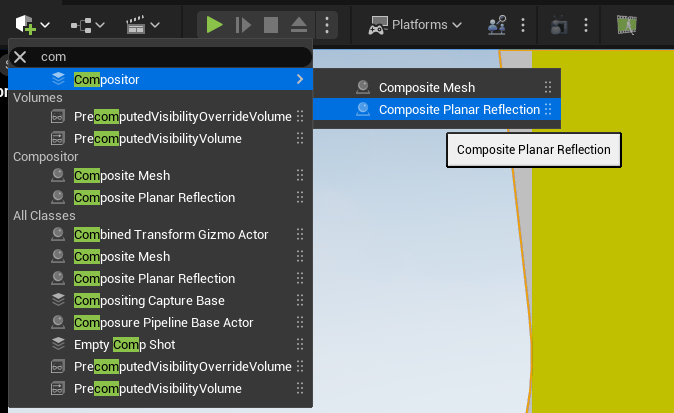This screenshot has height=413, width=674.
Task: Select highlighted Composite Planar Reflection submenu item
Action: click(459, 109)
